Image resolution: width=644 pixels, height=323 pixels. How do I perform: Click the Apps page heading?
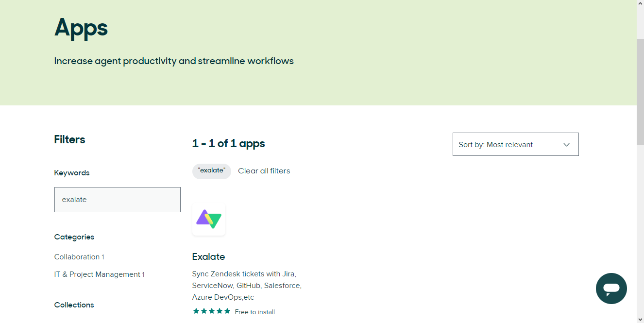(x=81, y=28)
